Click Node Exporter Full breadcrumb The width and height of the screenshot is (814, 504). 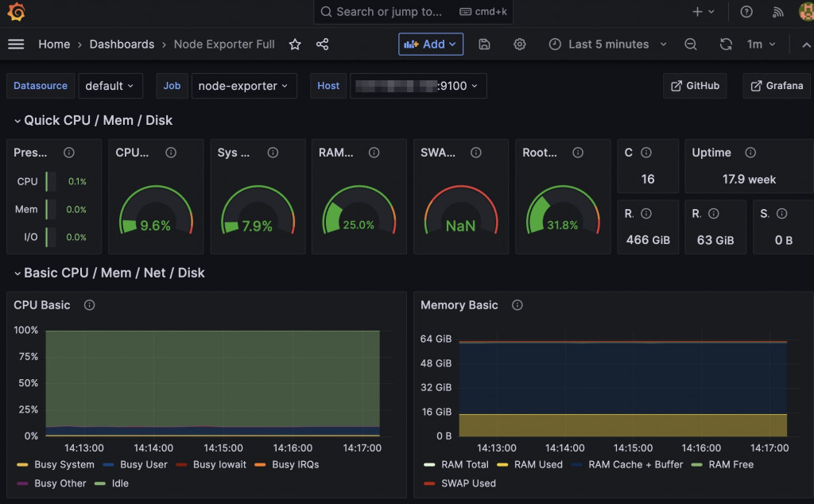[224, 44]
